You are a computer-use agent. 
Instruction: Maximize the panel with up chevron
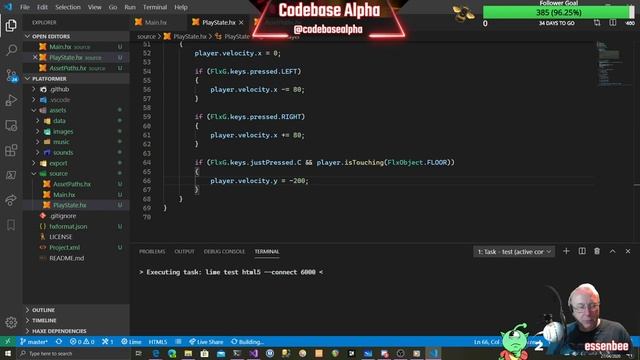[613, 251]
